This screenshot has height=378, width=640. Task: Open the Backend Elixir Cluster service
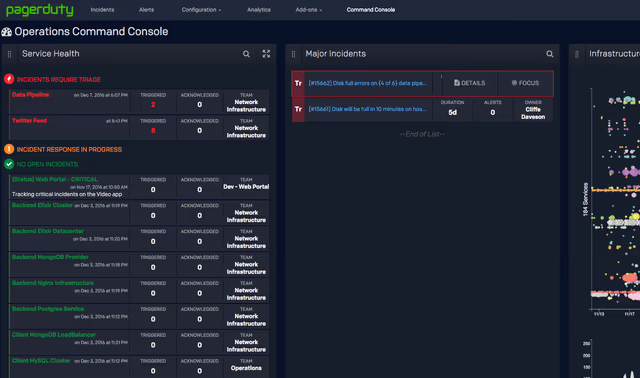click(x=42, y=205)
